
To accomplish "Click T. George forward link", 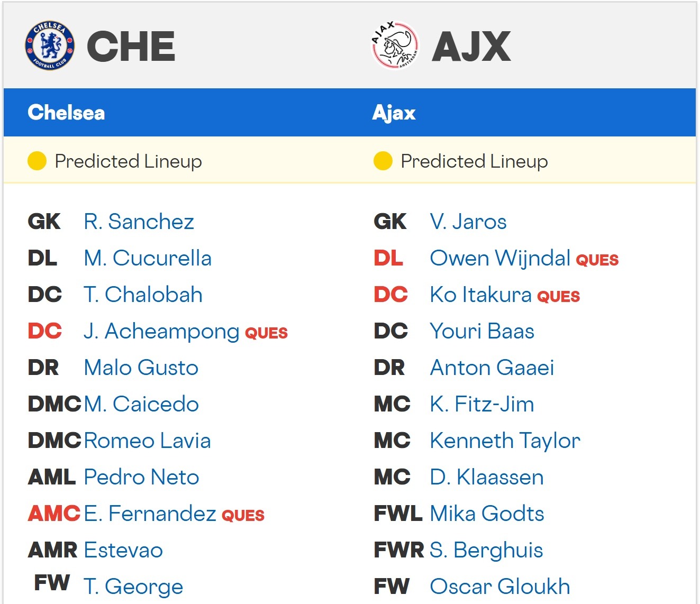I will coord(133,587).
